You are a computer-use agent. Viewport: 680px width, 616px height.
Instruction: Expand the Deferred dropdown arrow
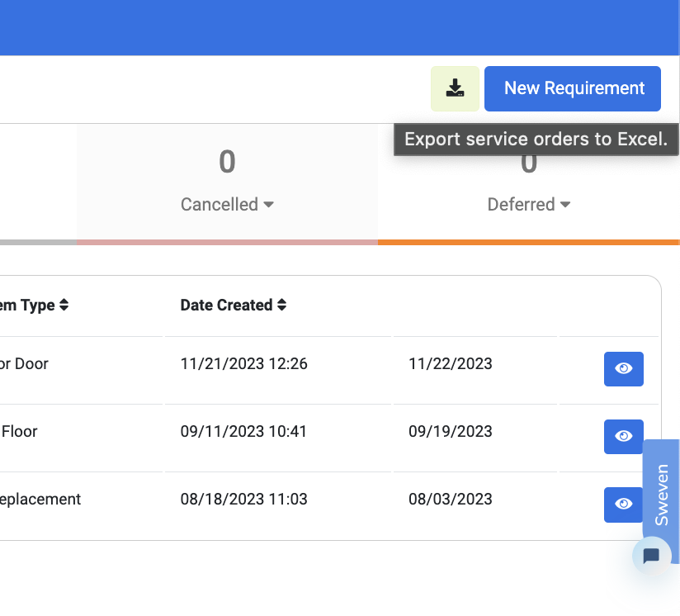(565, 204)
